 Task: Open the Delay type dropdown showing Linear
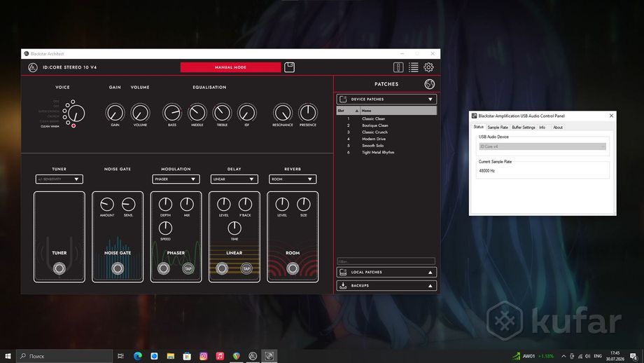(x=234, y=179)
